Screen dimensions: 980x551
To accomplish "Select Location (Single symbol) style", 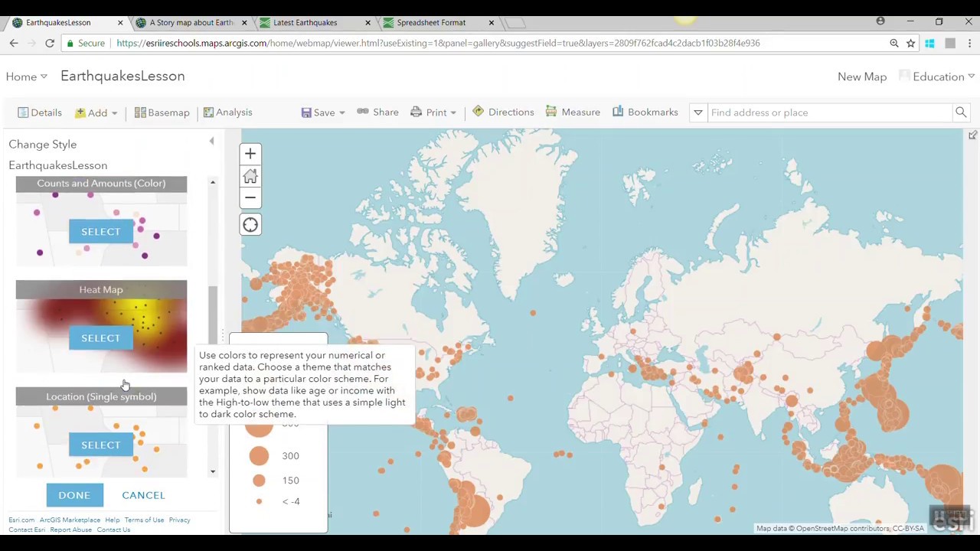I will pyautogui.click(x=101, y=445).
